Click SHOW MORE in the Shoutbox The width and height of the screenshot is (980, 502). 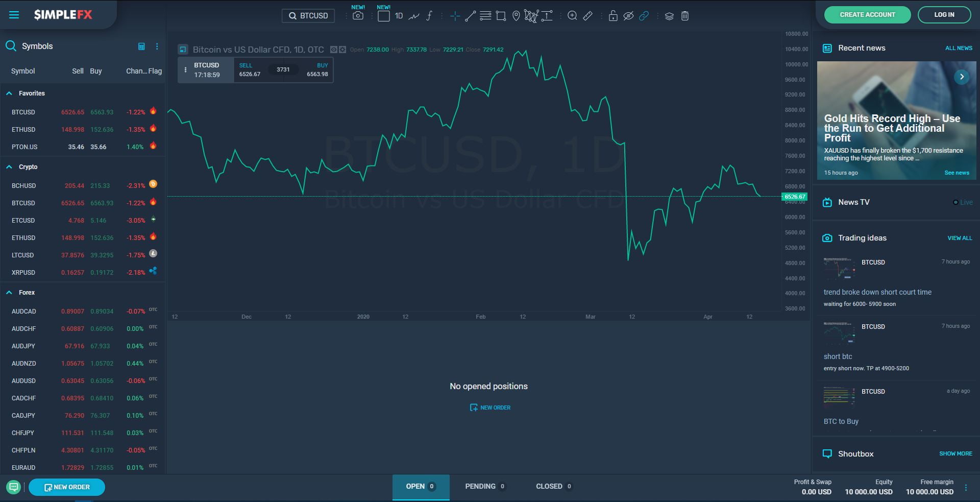click(955, 453)
